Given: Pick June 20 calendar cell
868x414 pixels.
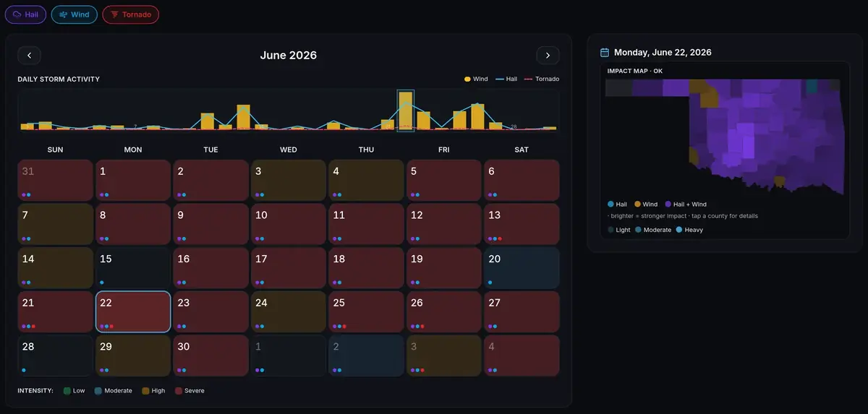Looking at the screenshot, I should click(x=522, y=267).
